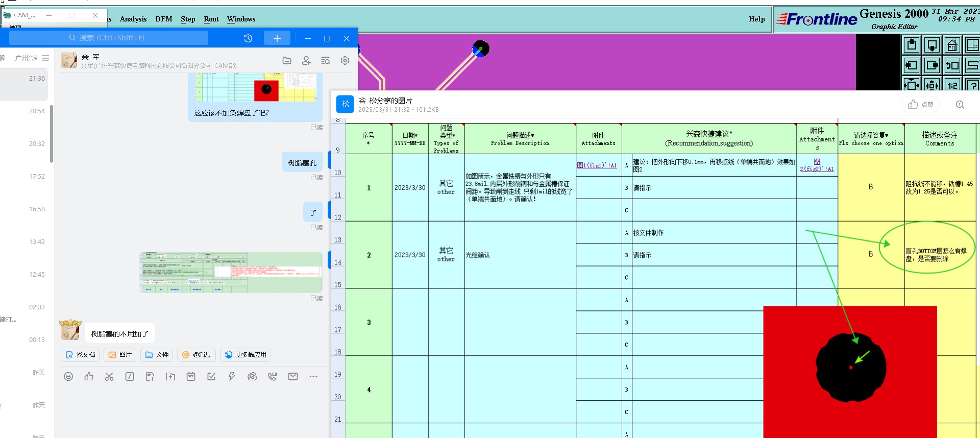Open the DFM menu in Genesis
The width and height of the screenshot is (980, 438).
click(164, 19)
